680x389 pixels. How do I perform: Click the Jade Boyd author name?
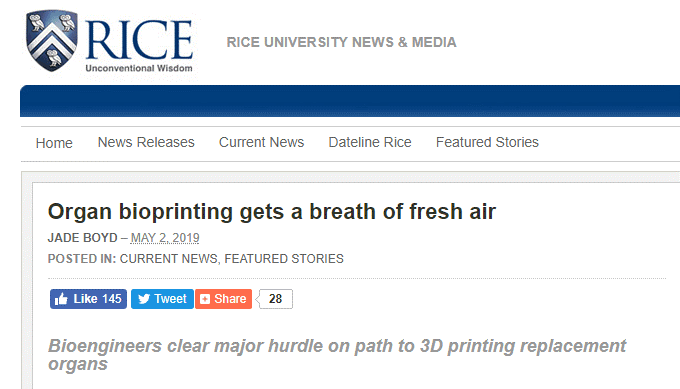click(x=82, y=238)
